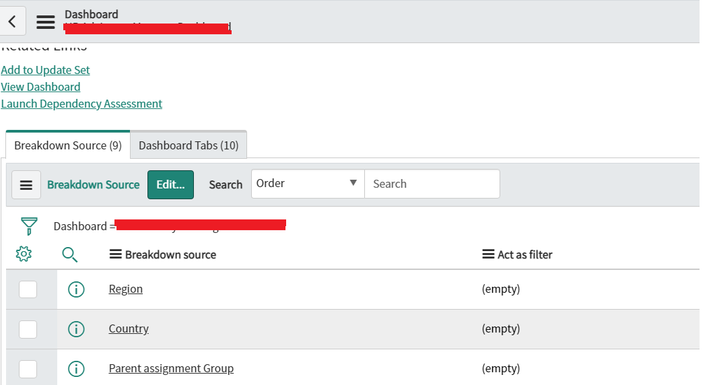Click Act as filter cell for Country

(x=501, y=329)
